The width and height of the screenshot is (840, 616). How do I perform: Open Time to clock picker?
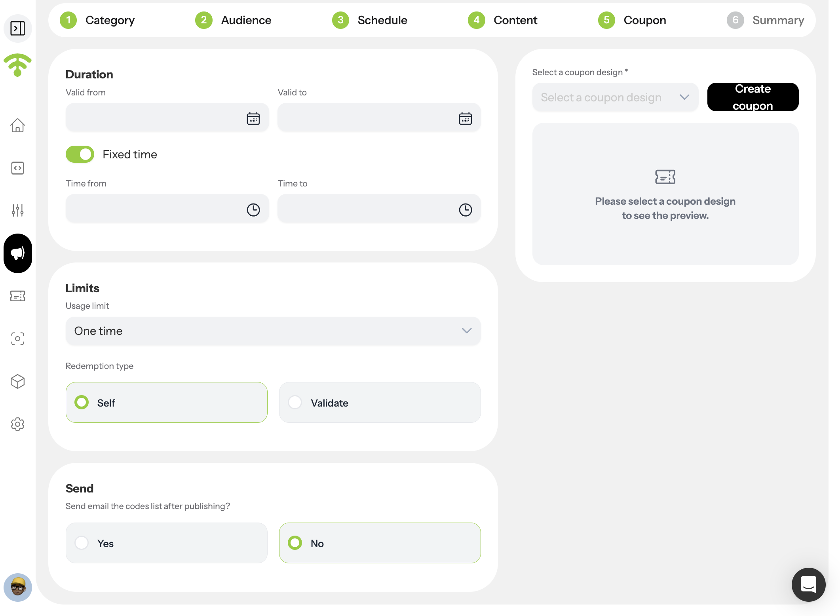[466, 210]
